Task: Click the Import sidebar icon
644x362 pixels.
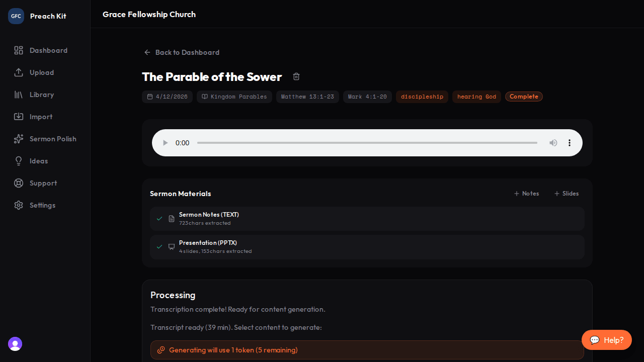Action: click(x=19, y=117)
